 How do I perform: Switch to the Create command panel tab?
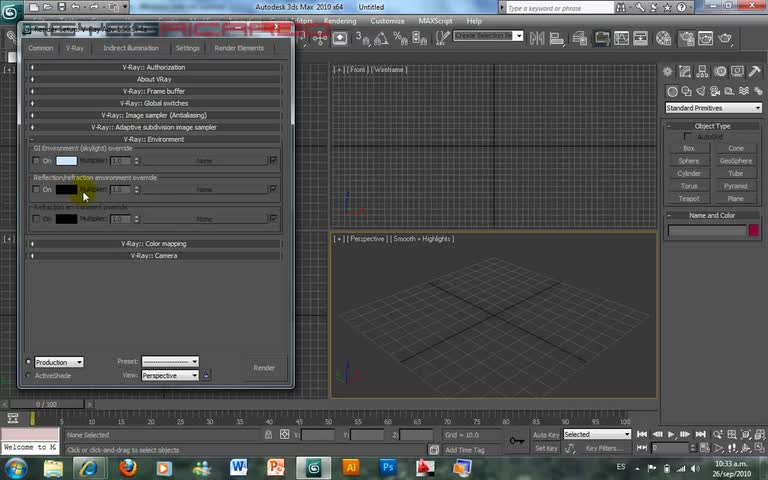pyautogui.click(x=667, y=72)
